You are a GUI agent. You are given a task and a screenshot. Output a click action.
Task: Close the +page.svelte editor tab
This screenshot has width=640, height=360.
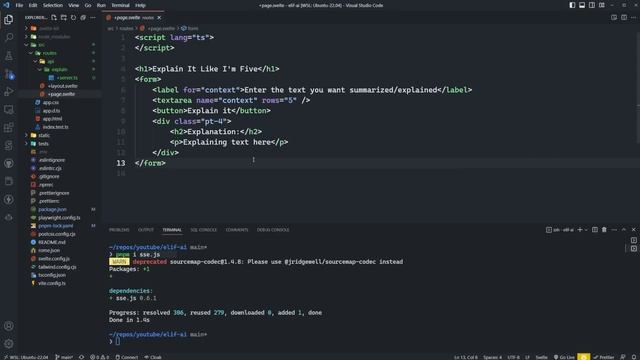coord(159,18)
